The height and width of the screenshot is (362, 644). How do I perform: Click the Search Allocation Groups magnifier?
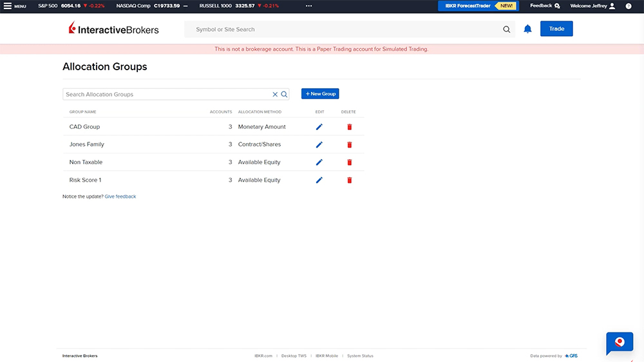tap(284, 94)
